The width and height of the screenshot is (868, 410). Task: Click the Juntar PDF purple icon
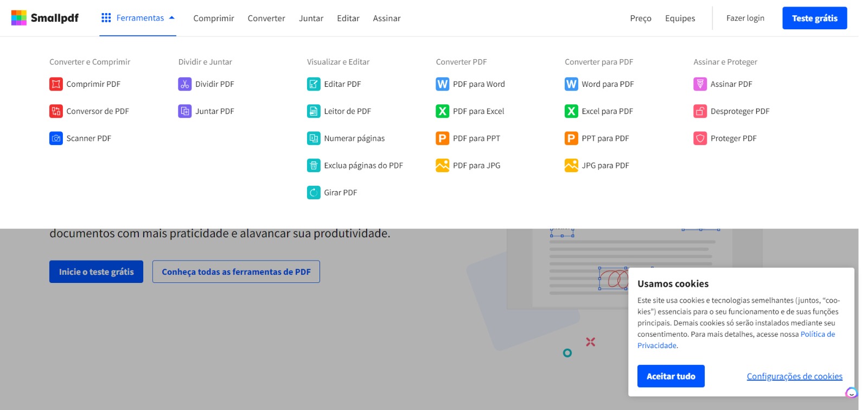185,111
